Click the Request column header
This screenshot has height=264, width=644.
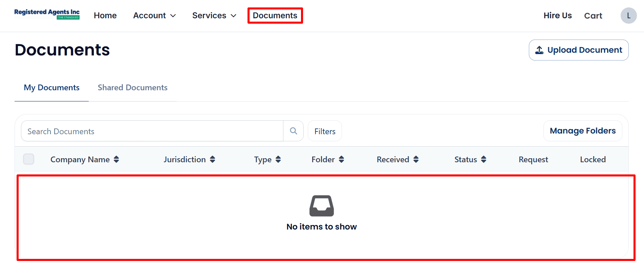(533, 160)
